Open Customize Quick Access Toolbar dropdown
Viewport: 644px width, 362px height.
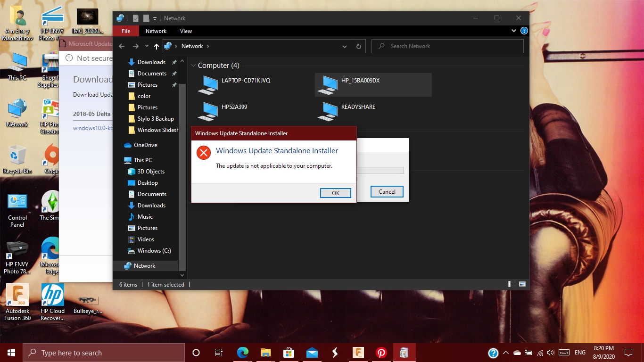[155, 18]
